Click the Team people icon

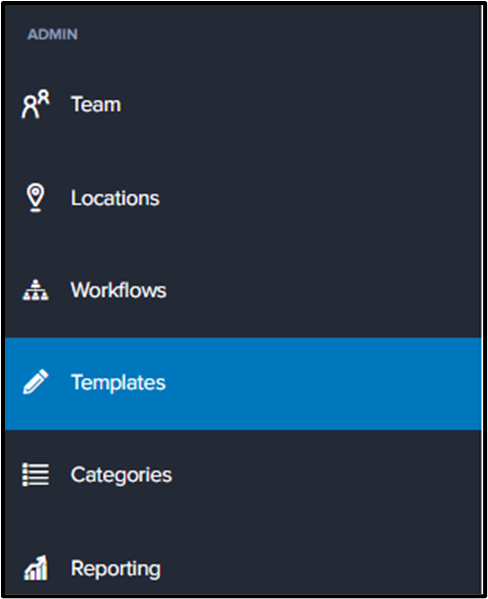coord(36,104)
